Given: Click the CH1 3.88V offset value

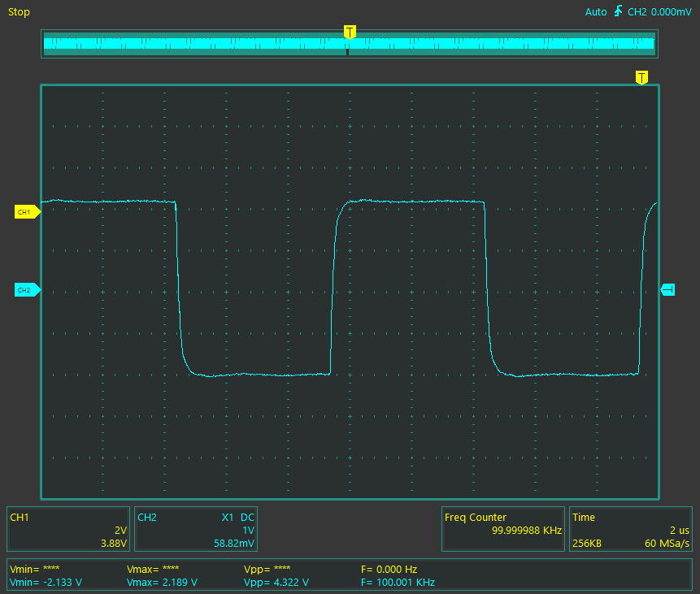Looking at the screenshot, I should pos(114,544).
